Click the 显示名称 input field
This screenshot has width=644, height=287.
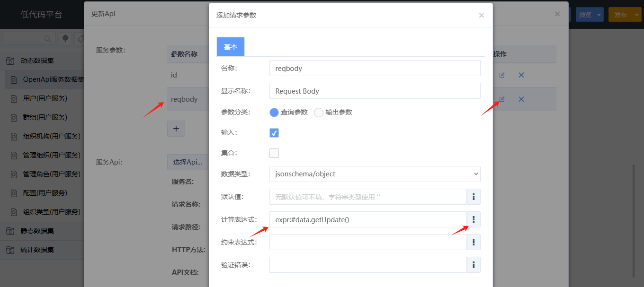375,91
